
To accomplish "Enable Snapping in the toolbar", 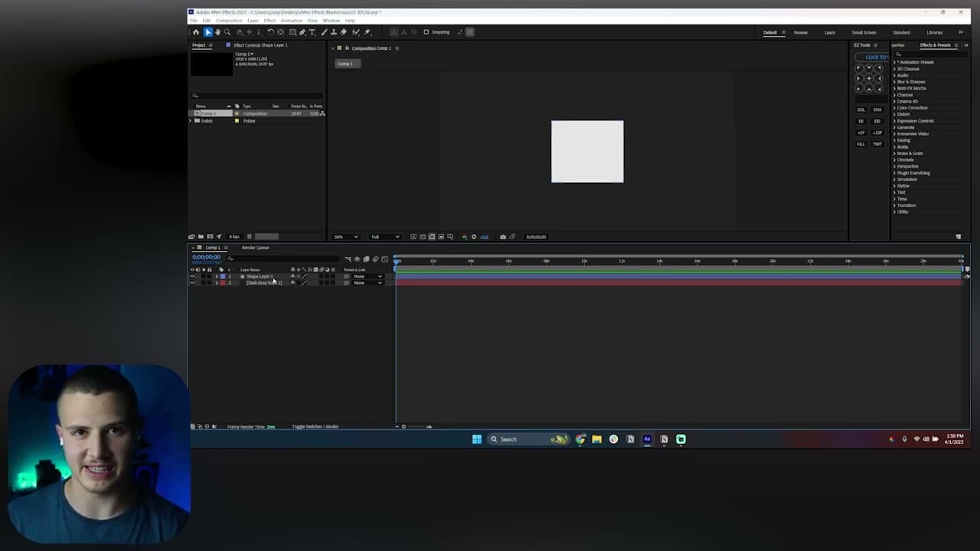I will pyautogui.click(x=426, y=32).
